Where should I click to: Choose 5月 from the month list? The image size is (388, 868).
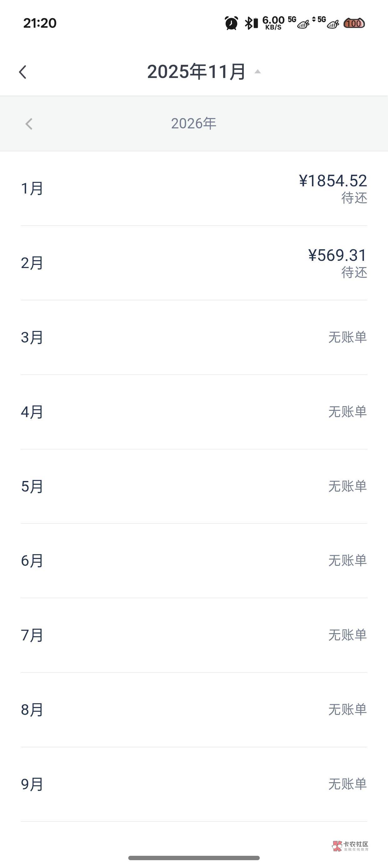[194, 486]
